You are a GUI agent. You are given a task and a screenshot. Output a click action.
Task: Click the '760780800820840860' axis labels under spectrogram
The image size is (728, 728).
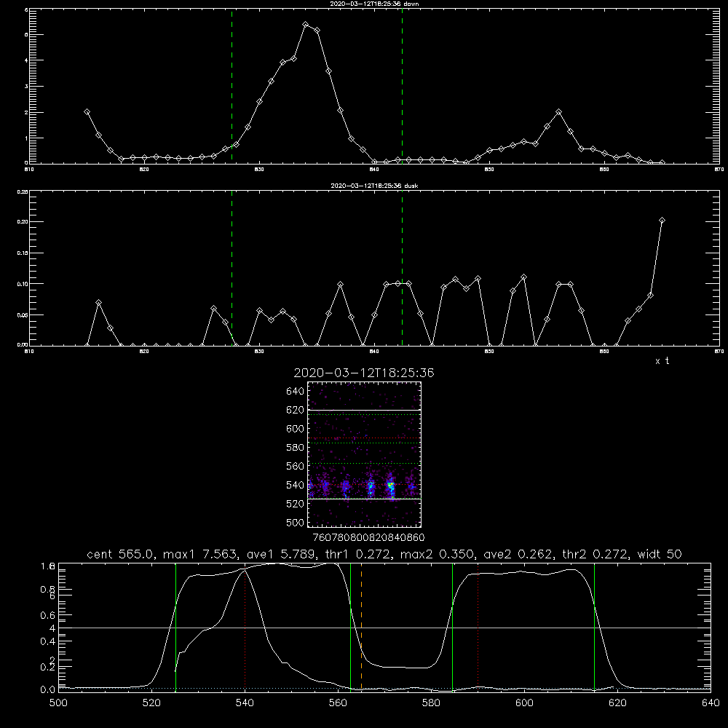368,538
